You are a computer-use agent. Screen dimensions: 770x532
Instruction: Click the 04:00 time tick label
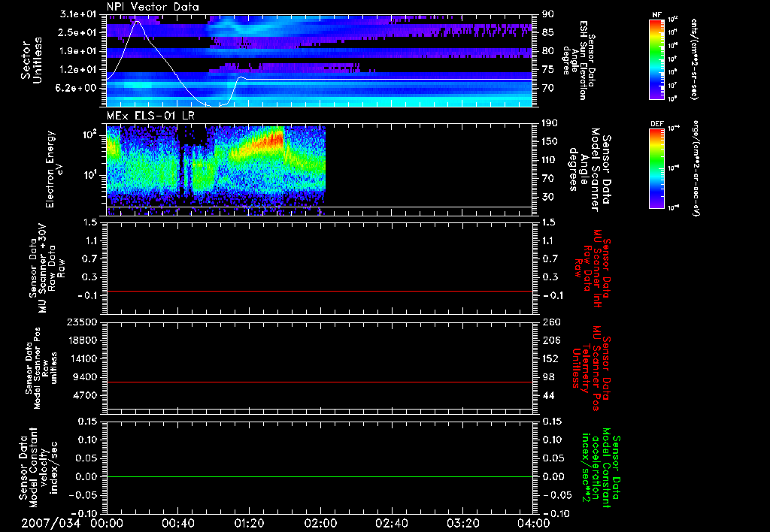(534, 523)
